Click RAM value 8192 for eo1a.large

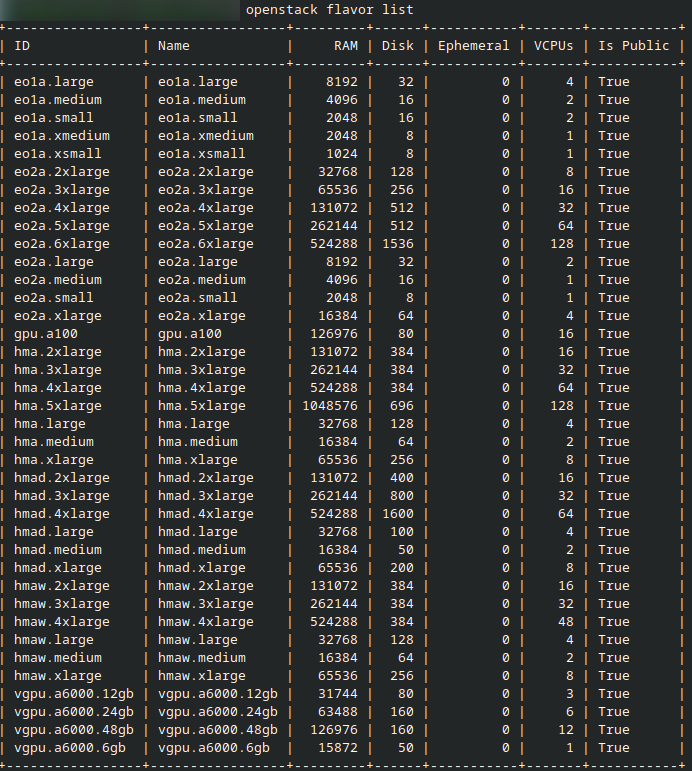[342, 82]
